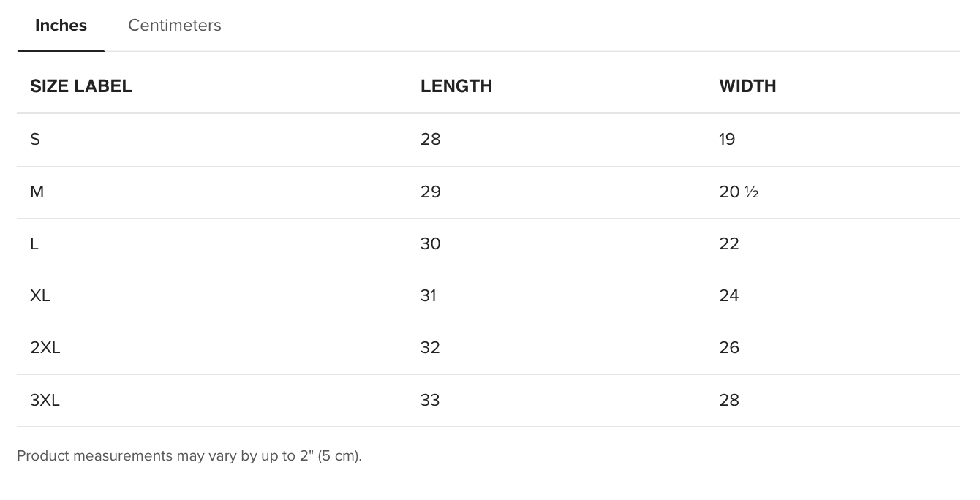
Task: Click the SIZE LABEL column header
Action: click(81, 86)
